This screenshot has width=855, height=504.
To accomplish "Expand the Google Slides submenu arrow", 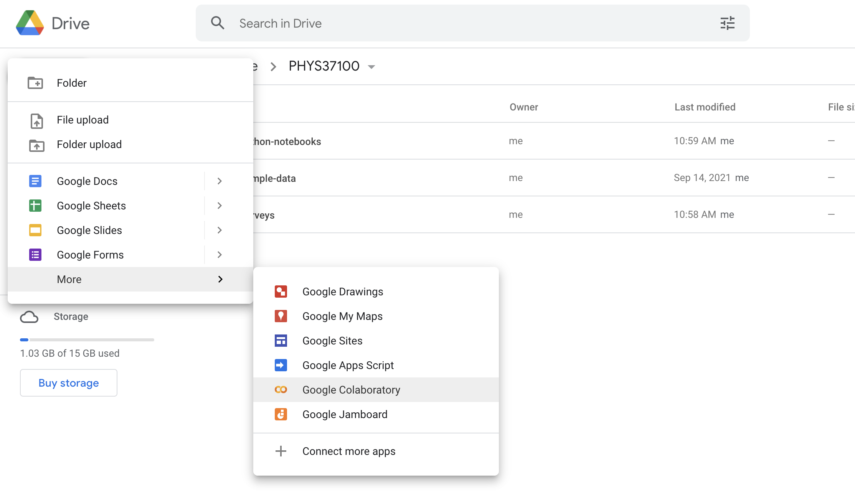I will tap(220, 230).
